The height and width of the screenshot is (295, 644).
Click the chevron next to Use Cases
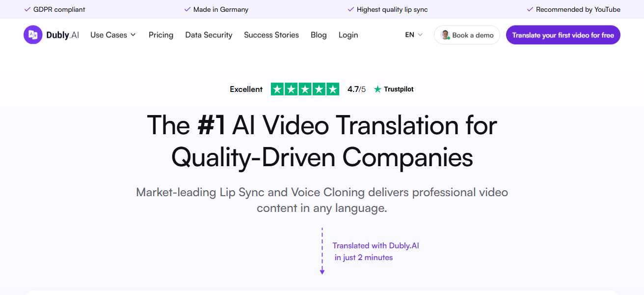[x=134, y=35]
